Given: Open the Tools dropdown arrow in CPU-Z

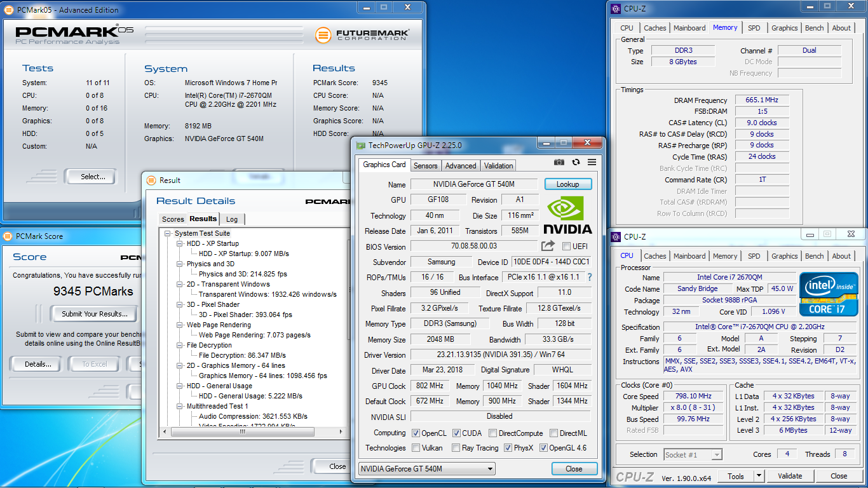Looking at the screenshot, I should point(759,476).
